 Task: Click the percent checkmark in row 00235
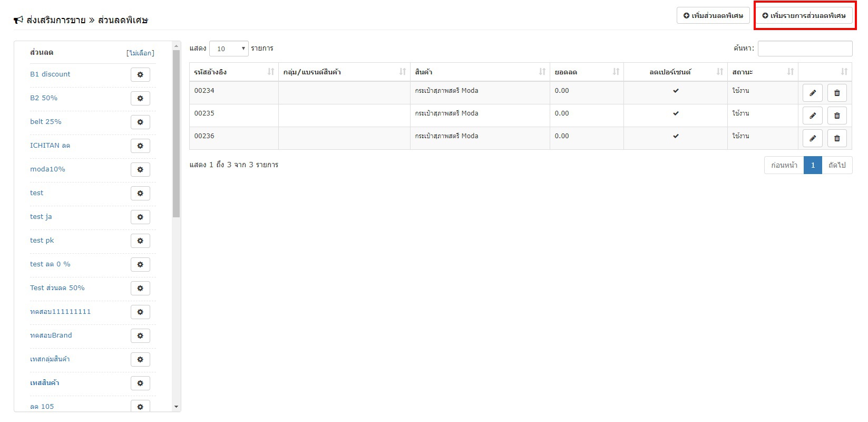(x=676, y=113)
